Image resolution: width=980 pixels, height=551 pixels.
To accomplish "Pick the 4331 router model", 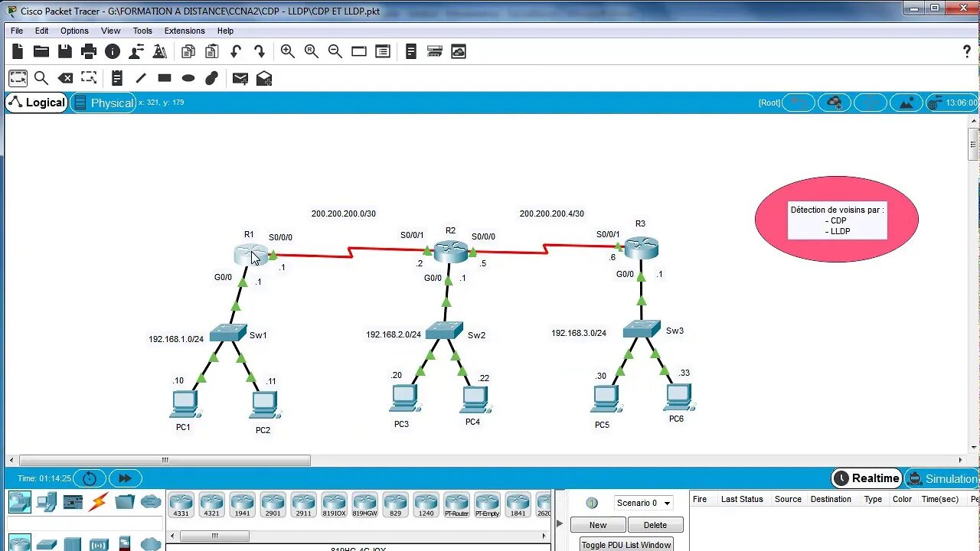I will (x=181, y=505).
